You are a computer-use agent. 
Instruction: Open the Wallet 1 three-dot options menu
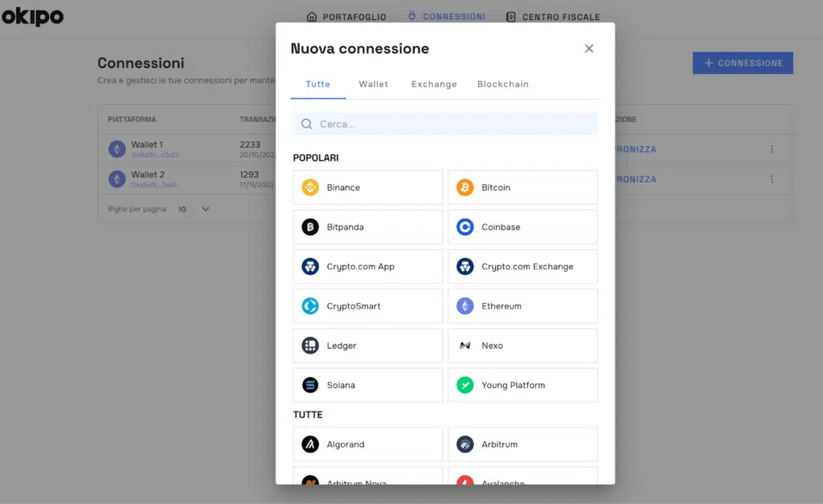pos(772,149)
